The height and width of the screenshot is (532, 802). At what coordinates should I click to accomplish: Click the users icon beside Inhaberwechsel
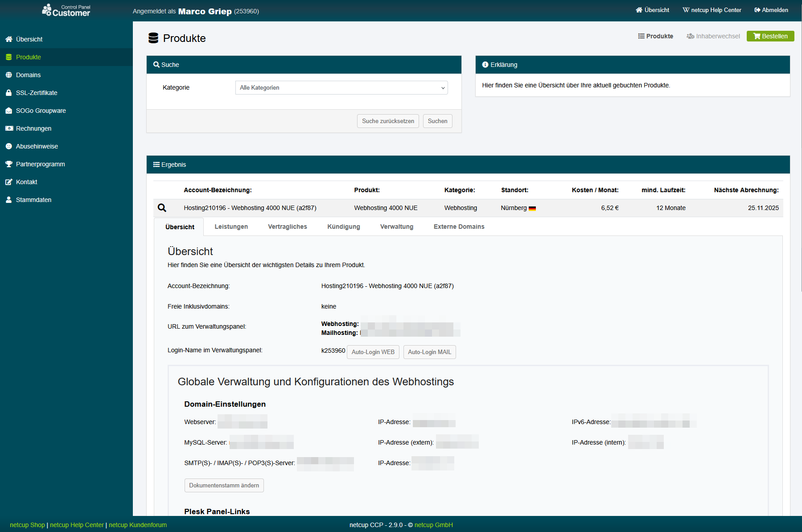pos(690,36)
